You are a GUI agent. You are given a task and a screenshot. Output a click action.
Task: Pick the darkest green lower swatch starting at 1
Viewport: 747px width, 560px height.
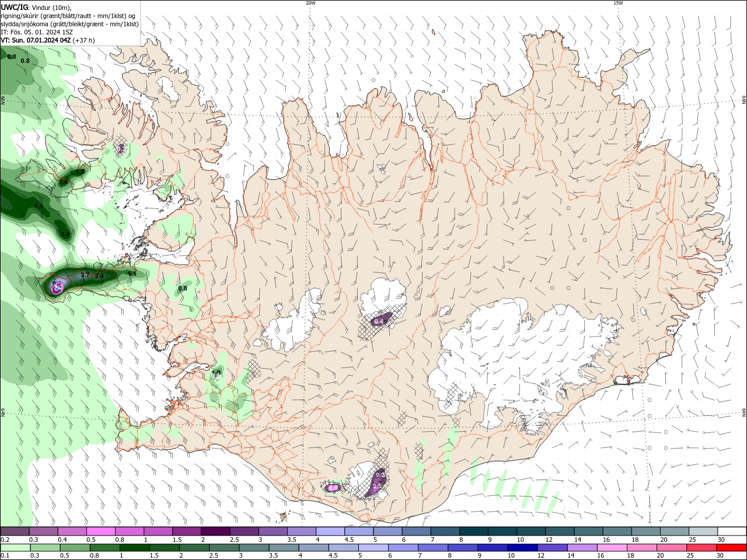click(x=134, y=548)
